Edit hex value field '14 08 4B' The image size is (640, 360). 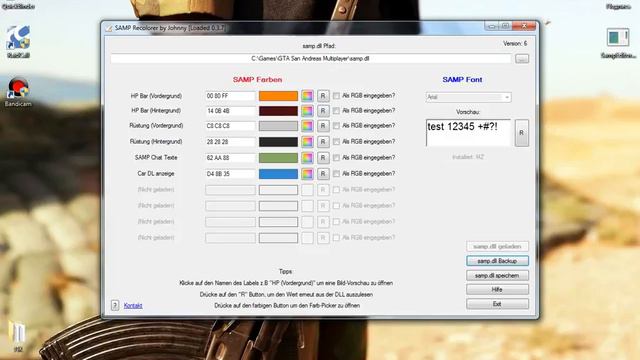pos(230,111)
